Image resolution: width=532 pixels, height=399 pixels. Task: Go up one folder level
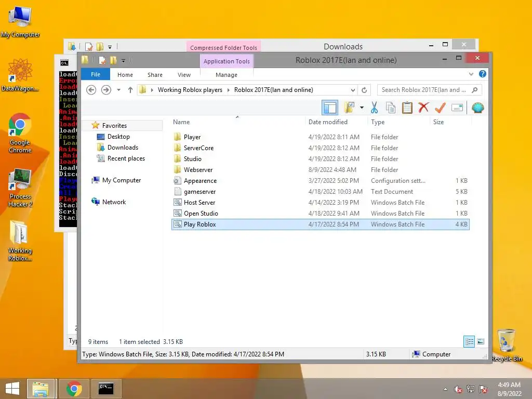click(130, 90)
